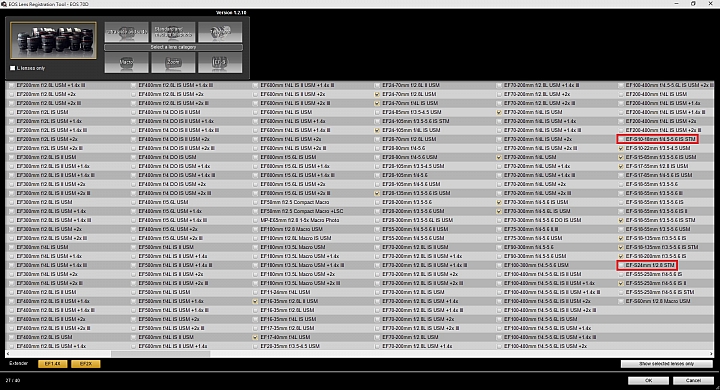Toggle the EF1.4X extender button
The width and height of the screenshot is (720, 390).
pyautogui.click(x=53, y=364)
